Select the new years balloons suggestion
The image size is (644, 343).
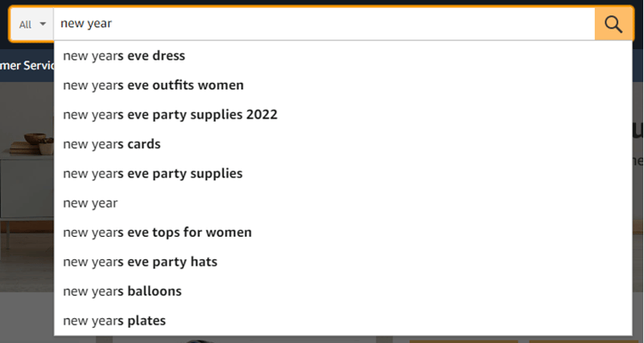point(343,291)
